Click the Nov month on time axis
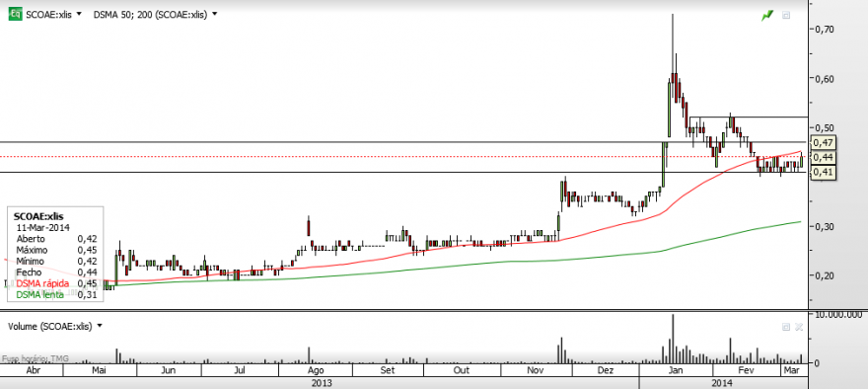This screenshot has width=868, height=389. pos(535,370)
